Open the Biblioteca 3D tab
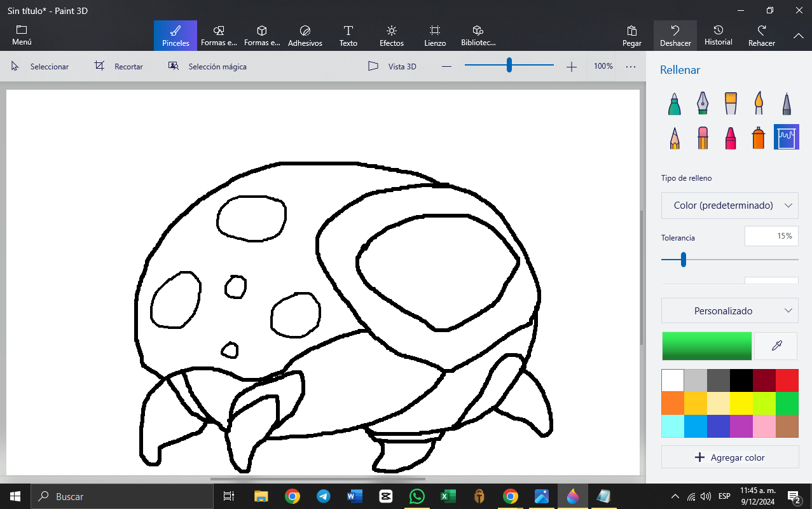The height and width of the screenshot is (509, 812). [x=478, y=36]
